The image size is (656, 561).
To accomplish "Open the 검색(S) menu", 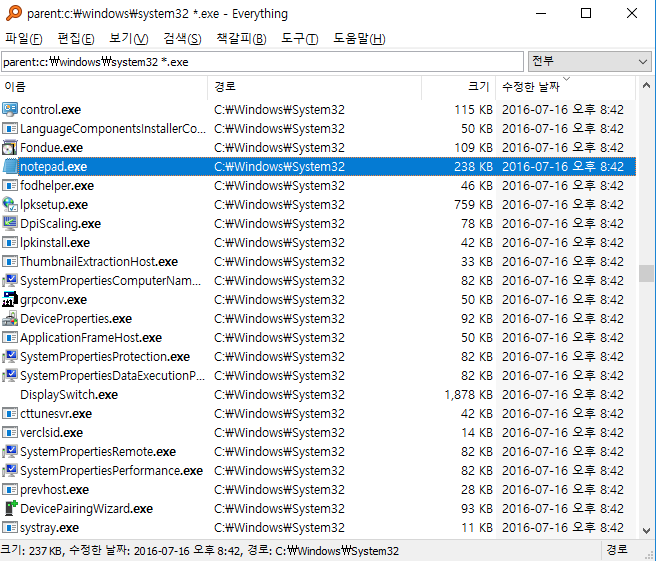I will click(182, 38).
